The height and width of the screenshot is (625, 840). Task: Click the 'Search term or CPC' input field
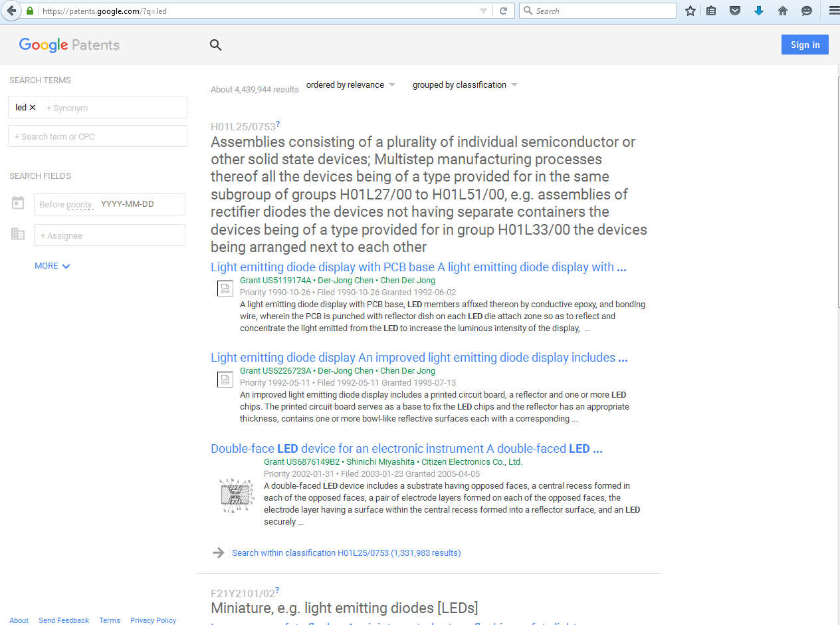pos(98,136)
